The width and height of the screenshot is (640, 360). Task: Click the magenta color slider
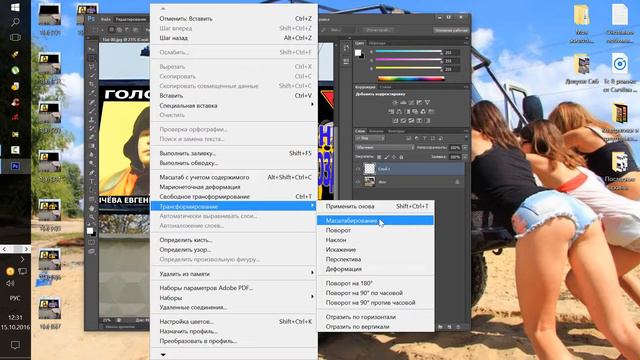coord(409,60)
